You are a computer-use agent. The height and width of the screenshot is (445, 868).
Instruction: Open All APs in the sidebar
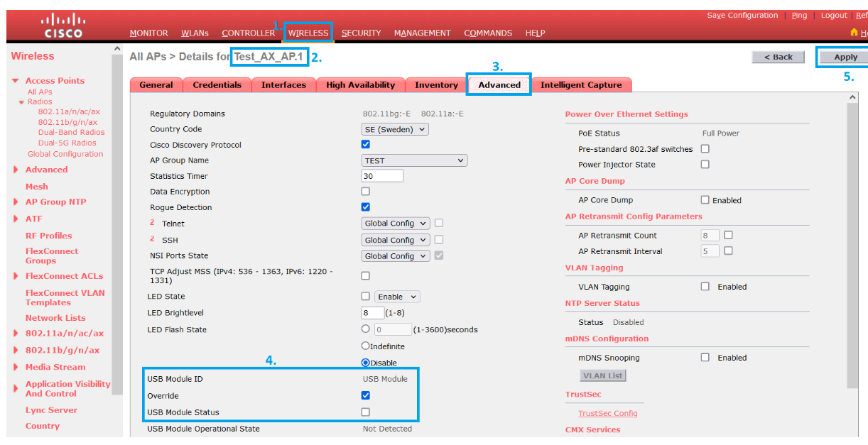pos(40,92)
